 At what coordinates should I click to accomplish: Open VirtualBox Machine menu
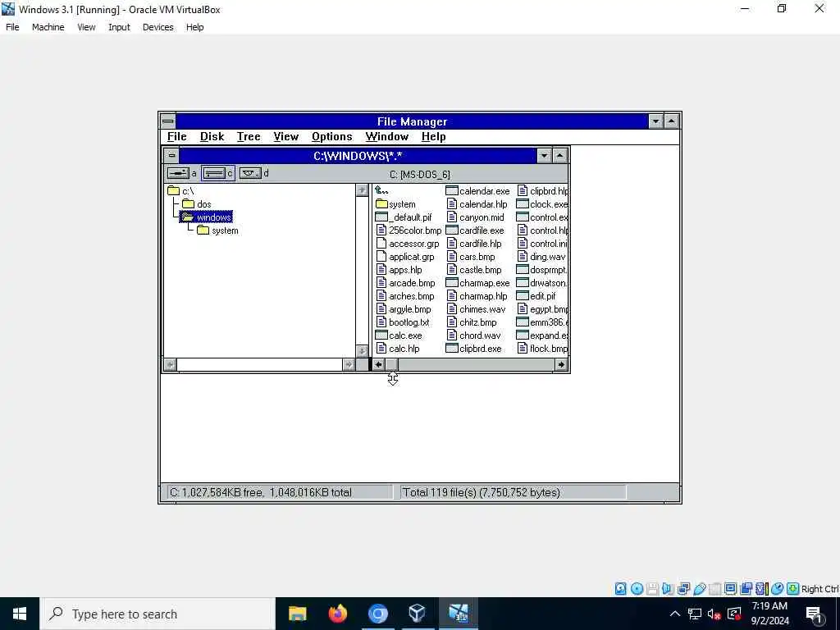point(48,27)
